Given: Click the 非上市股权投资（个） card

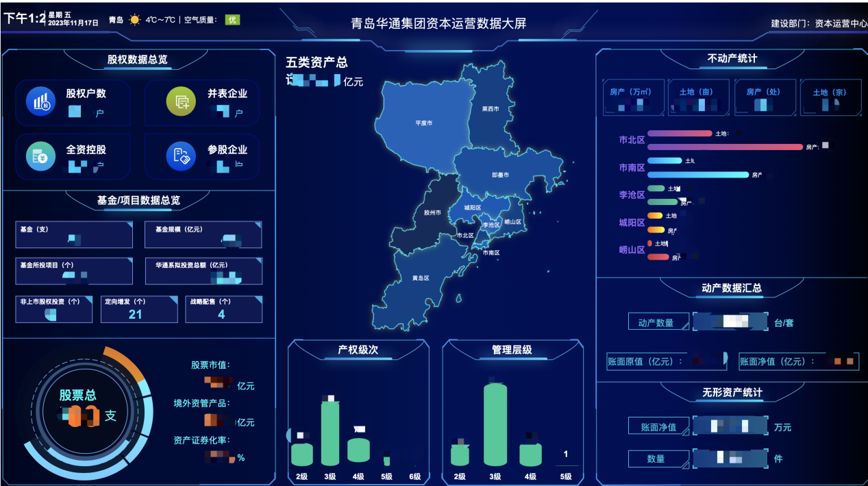Looking at the screenshot, I should point(54,309).
